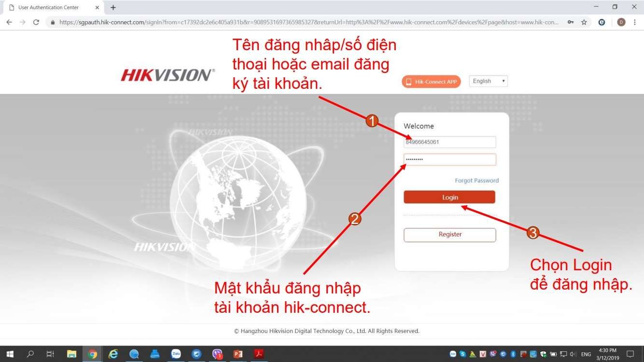The image size is (644, 362).
Task: Open the Forgot Password link
Action: pyautogui.click(x=476, y=181)
